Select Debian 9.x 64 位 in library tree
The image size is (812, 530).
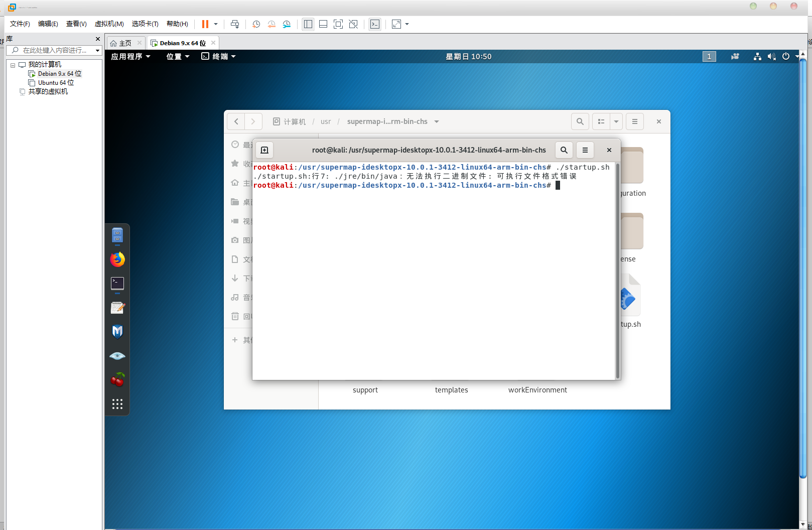pos(55,74)
